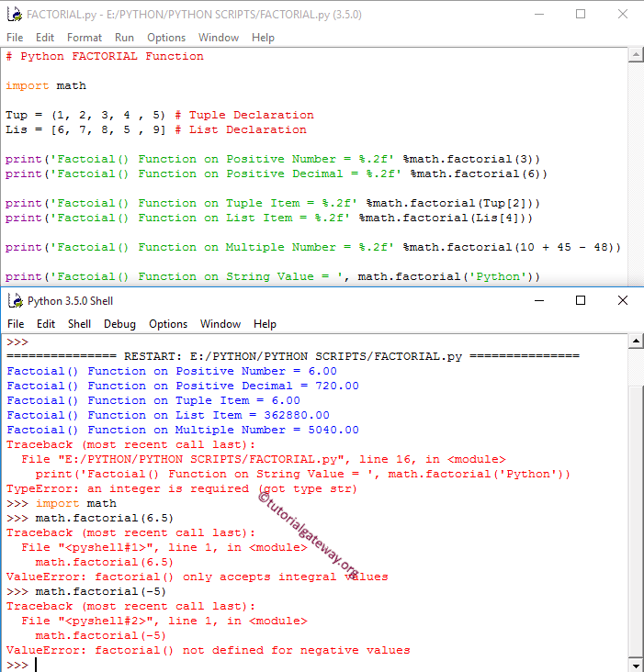Viewport: 644px width, 672px height.
Task: Click the 'import math' line in editor
Action: point(46,85)
